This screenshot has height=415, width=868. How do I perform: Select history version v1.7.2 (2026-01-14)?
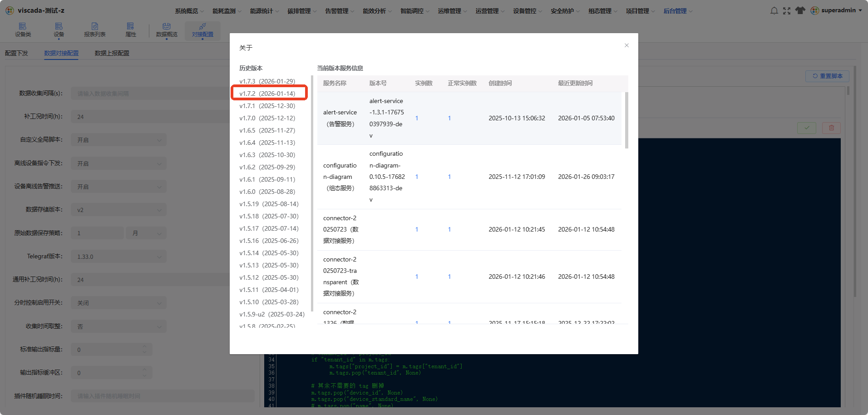(x=267, y=94)
